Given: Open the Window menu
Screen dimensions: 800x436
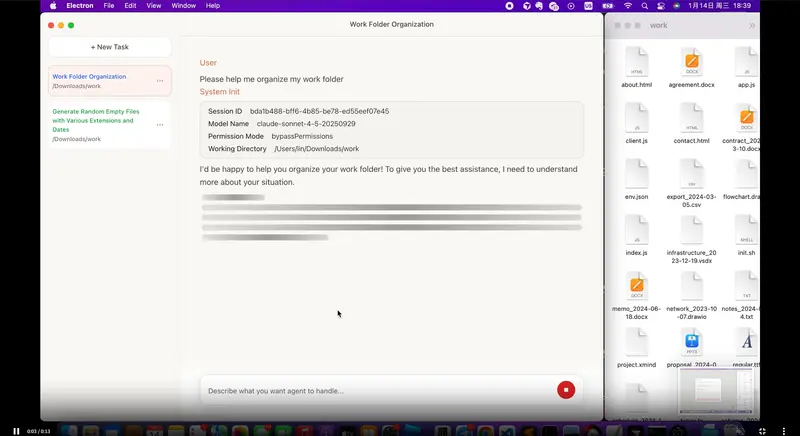Looking at the screenshot, I should tap(183, 5).
